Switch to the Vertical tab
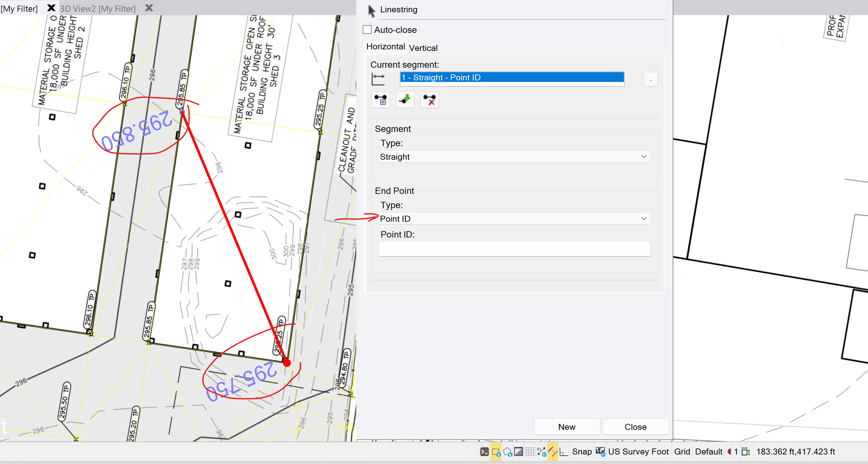Viewport: 868px width, 464px height. coord(423,47)
